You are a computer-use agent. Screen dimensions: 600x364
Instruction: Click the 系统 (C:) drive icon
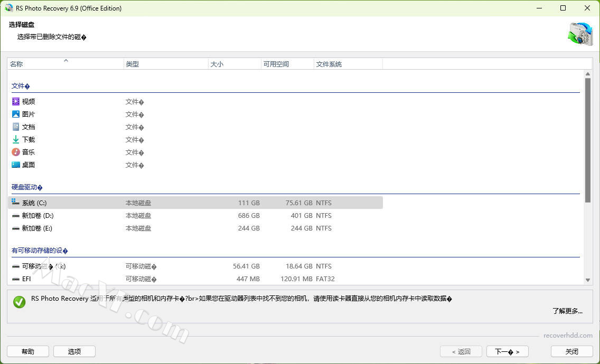pyautogui.click(x=16, y=202)
